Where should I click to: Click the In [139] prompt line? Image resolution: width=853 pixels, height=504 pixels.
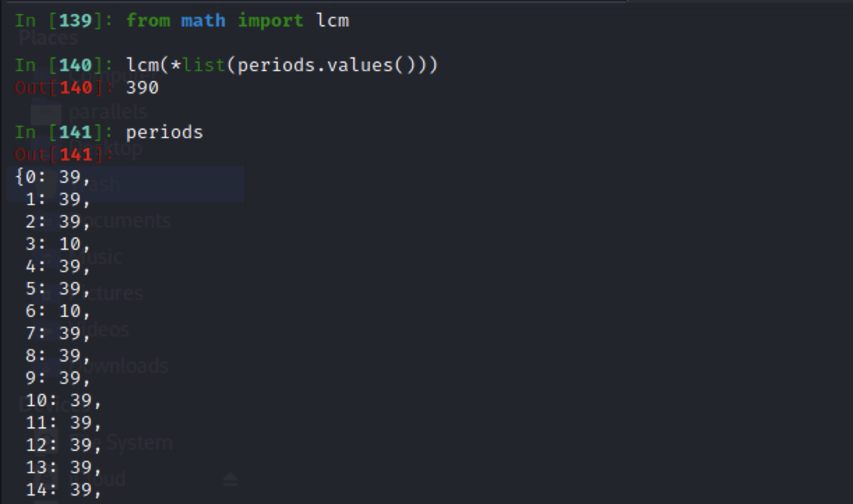pos(181,20)
